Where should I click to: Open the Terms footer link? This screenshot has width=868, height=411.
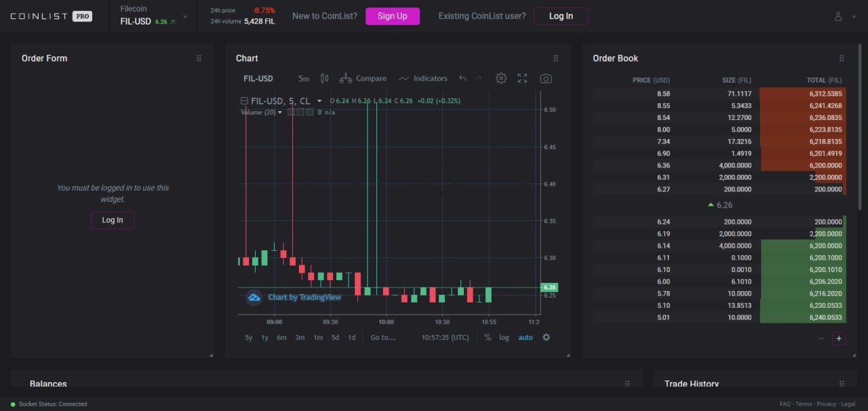coord(804,404)
